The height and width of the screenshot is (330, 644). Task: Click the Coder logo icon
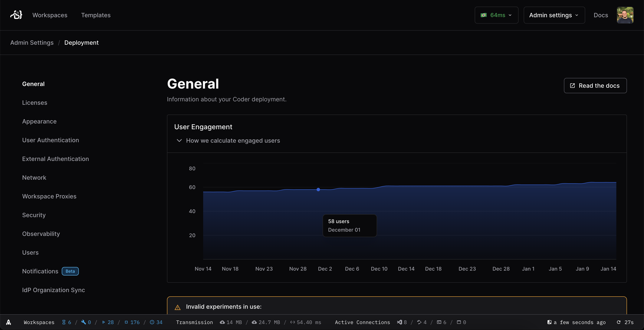[16, 15]
